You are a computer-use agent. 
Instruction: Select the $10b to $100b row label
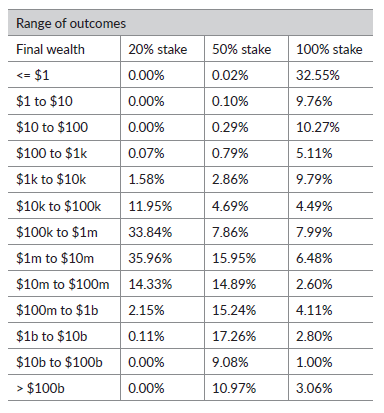pos(59,362)
